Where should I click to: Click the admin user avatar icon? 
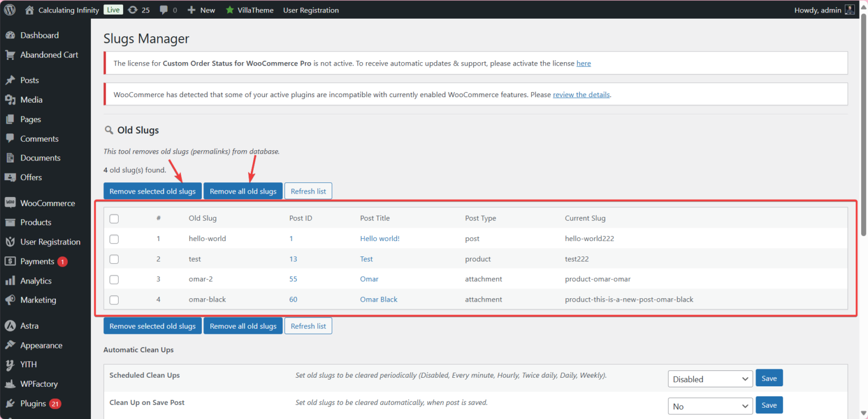pyautogui.click(x=849, y=10)
